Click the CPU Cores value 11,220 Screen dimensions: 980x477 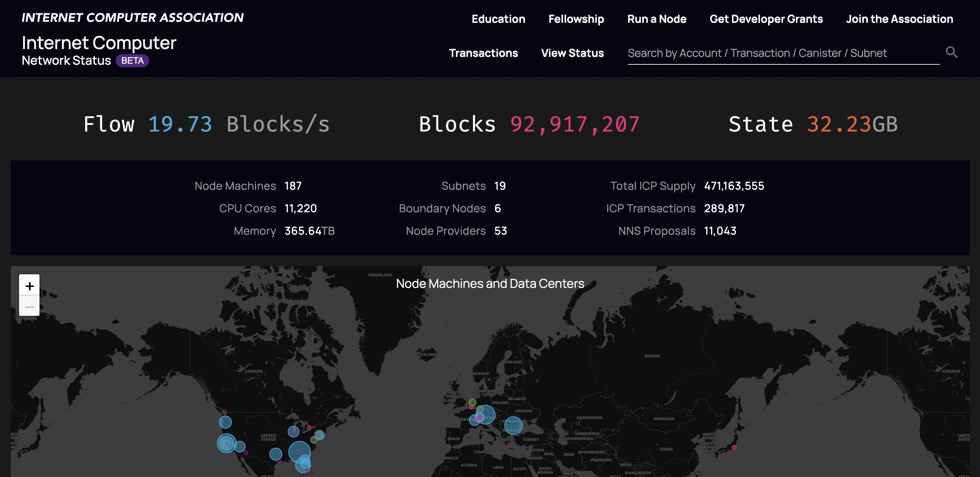coord(301,208)
